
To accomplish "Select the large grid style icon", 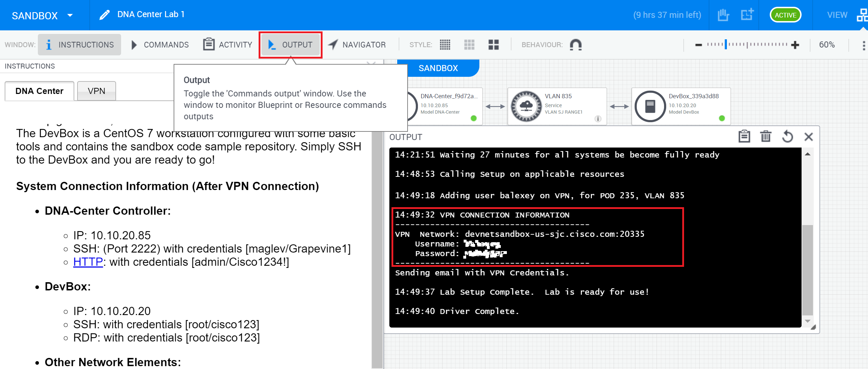I will point(493,45).
